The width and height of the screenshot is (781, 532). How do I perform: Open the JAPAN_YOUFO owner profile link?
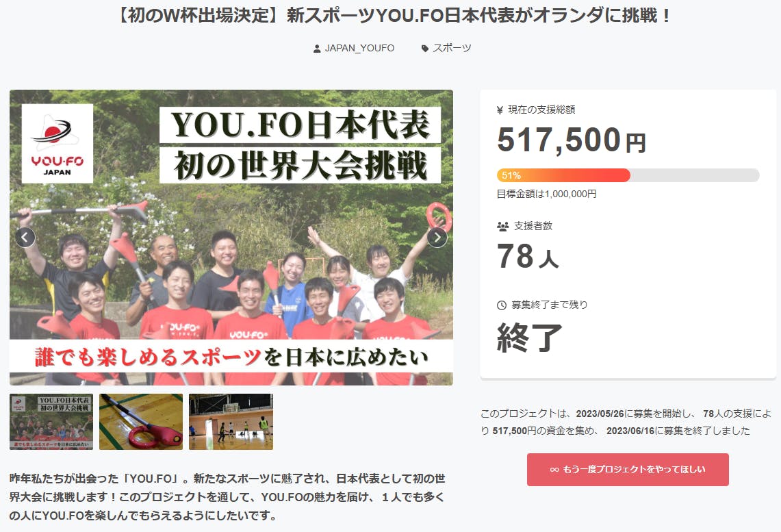click(359, 49)
